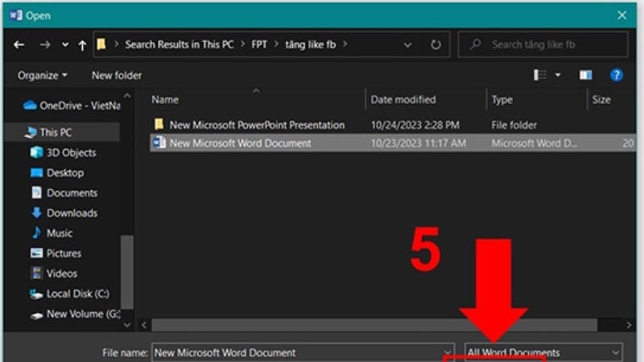Image resolution: width=644 pixels, height=362 pixels.
Task: Select OneDrive - VietNa in navigation pane
Action: pos(72,106)
